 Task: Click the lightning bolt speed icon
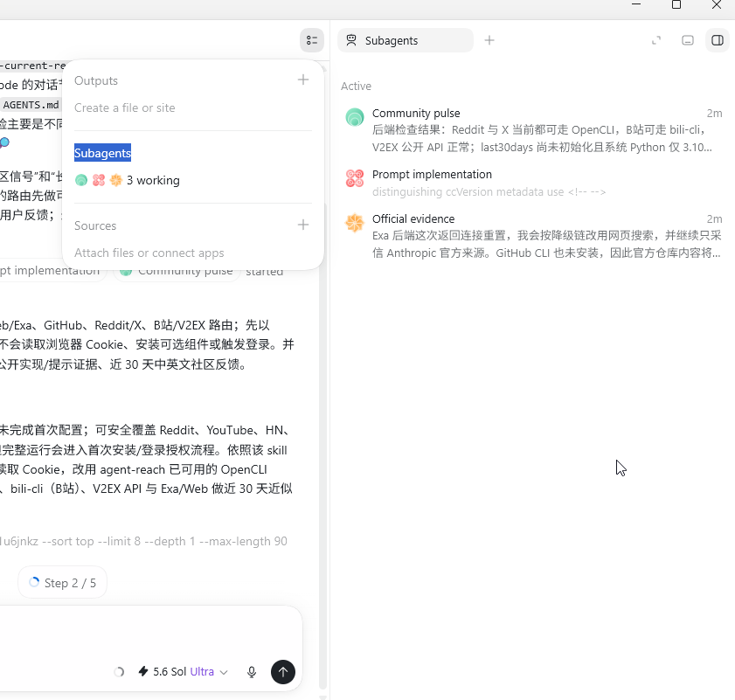tap(143, 671)
